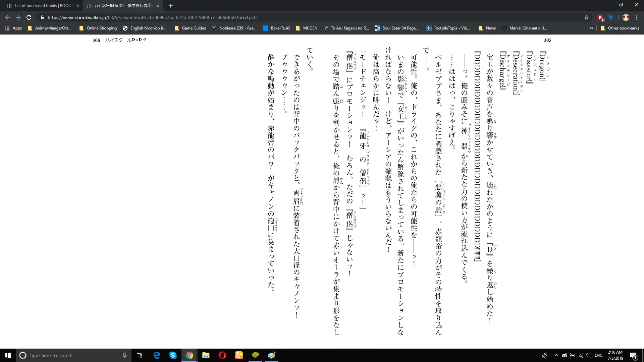The height and width of the screenshot is (362, 644).
Task: Open To Aru Kagaku no R... bookmark
Action: pos(346,28)
